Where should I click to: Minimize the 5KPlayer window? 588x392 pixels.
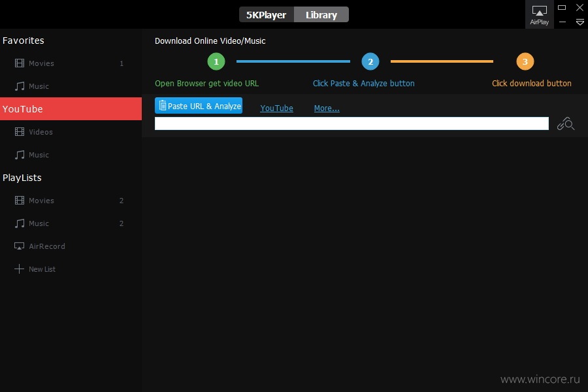pos(562,22)
